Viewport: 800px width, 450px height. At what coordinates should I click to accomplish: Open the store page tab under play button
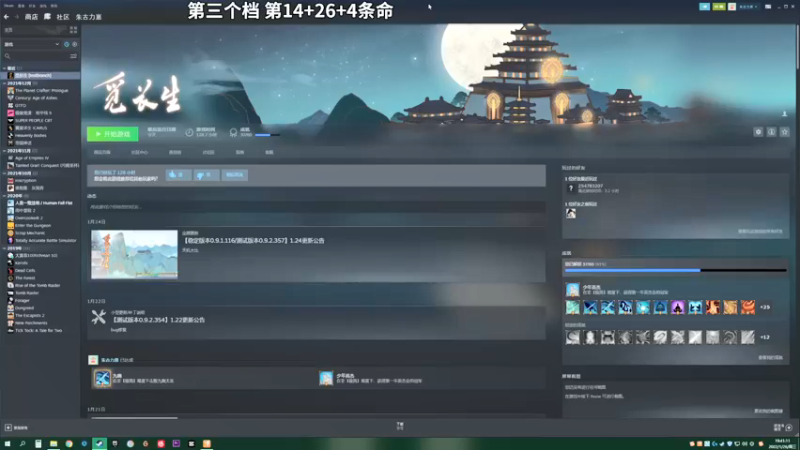click(102, 153)
